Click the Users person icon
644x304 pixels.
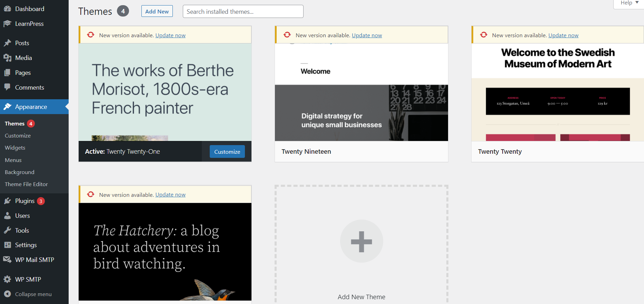pyautogui.click(x=7, y=216)
